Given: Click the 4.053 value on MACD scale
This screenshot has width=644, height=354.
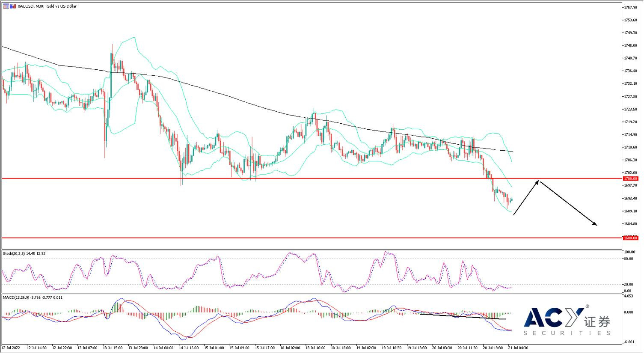Looking at the screenshot, I should (x=629, y=296).
